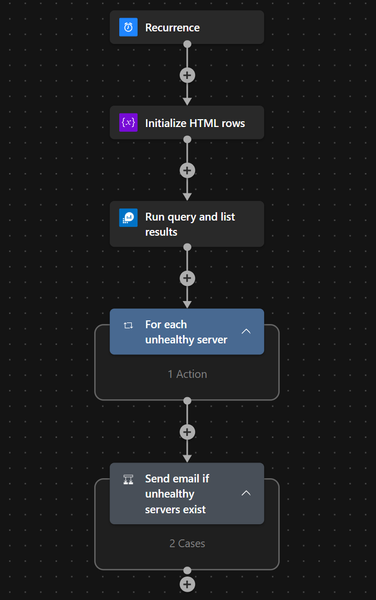Collapse the For each unhealthy server loop

pyautogui.click(x=246, y=331)
